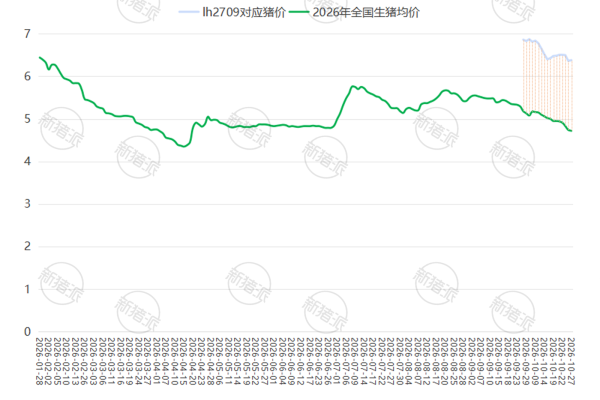Image resolution: width=600 pixels, height=400 pixels.
Task: Select the 2026-04-20 date label
Action: point(192,361)
